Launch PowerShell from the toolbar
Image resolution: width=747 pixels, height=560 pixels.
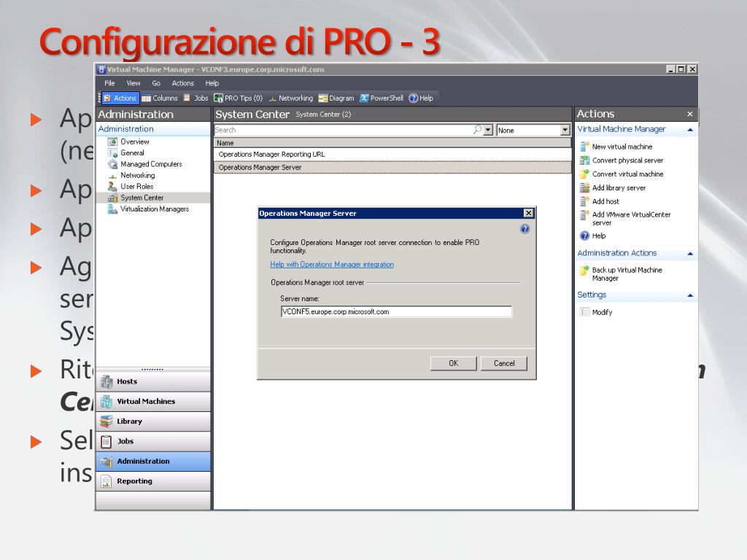click(382, 98)
